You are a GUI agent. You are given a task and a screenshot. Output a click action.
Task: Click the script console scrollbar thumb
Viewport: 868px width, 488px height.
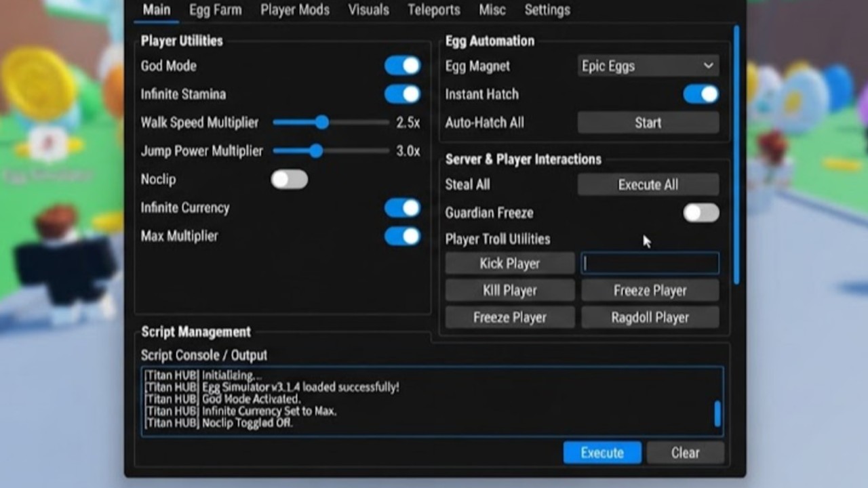click(717, 414)
